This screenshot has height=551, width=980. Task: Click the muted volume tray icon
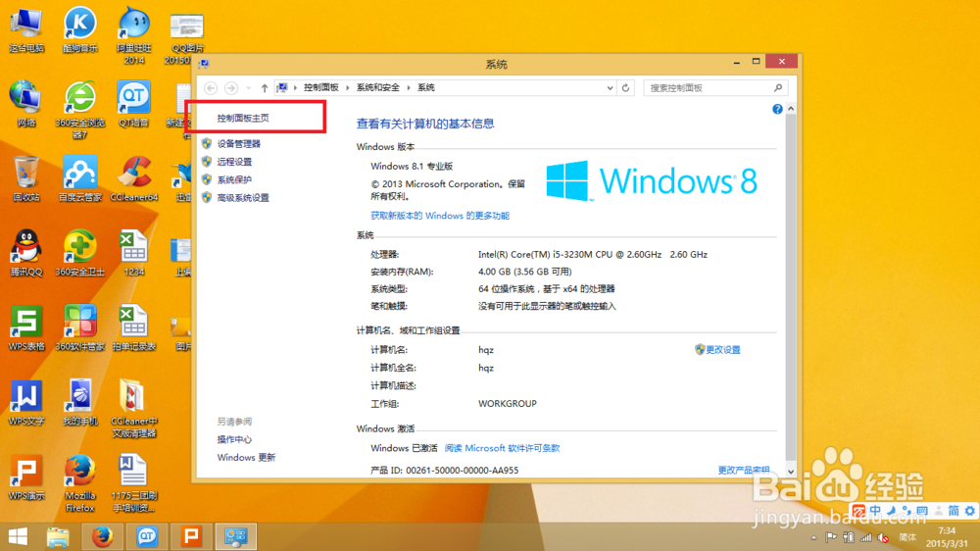[883, 538]
